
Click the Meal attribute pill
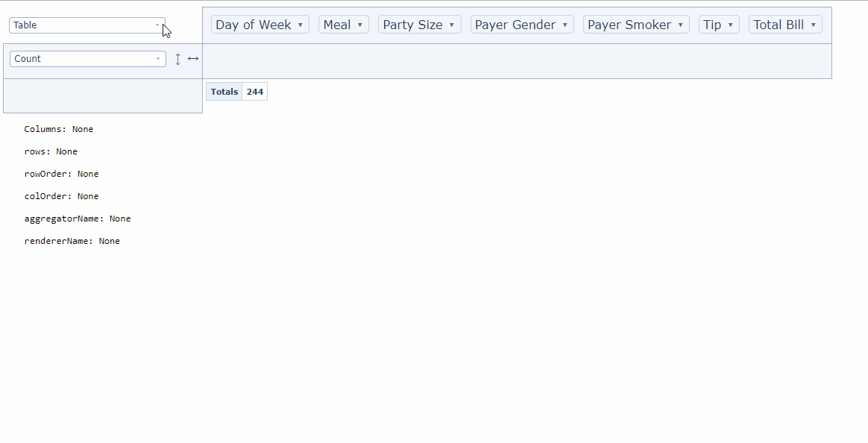tap(338, 24)
